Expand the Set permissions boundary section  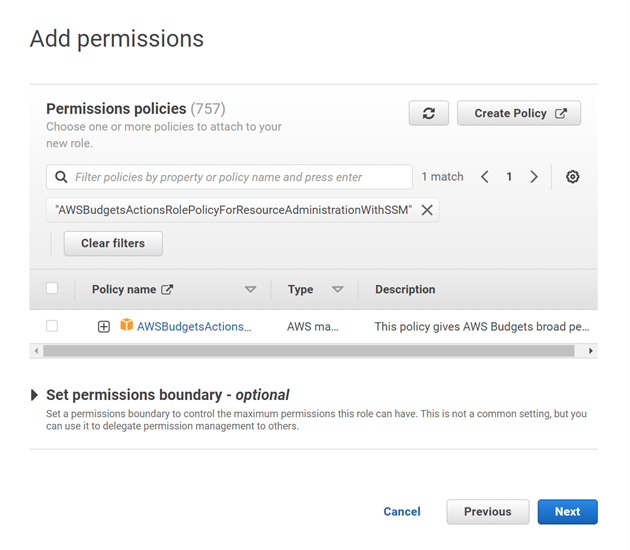pyautogui.click(x=36, y=395)
